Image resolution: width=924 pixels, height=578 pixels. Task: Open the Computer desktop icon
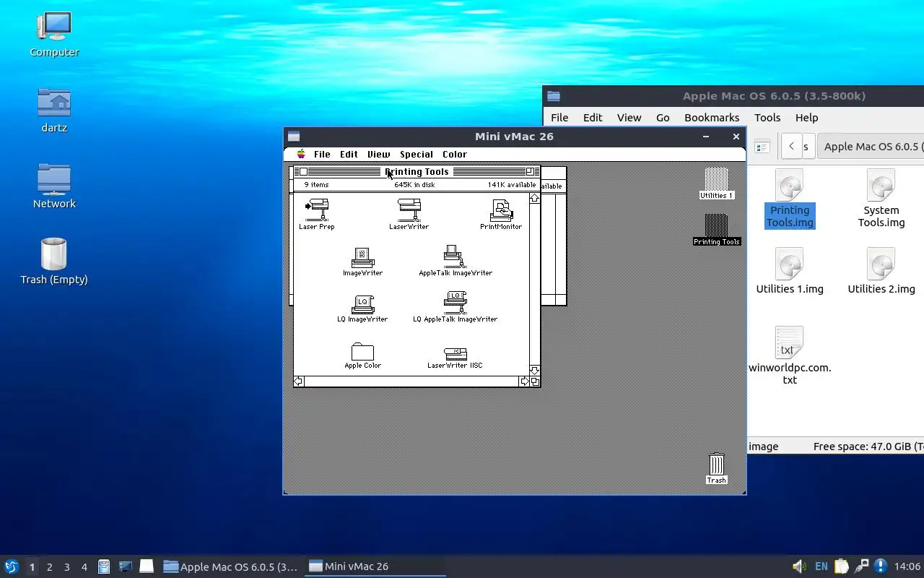pyautogui.click(x=54, y=34)
